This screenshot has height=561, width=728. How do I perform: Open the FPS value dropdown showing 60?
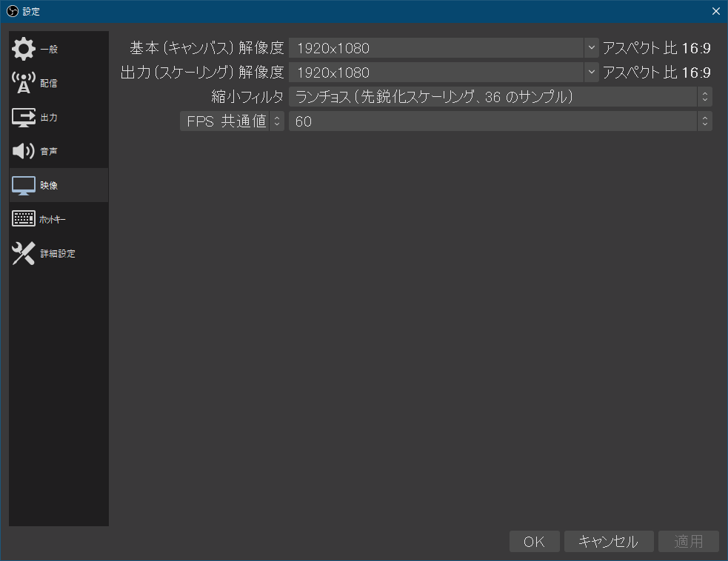[x=704, y=121]
